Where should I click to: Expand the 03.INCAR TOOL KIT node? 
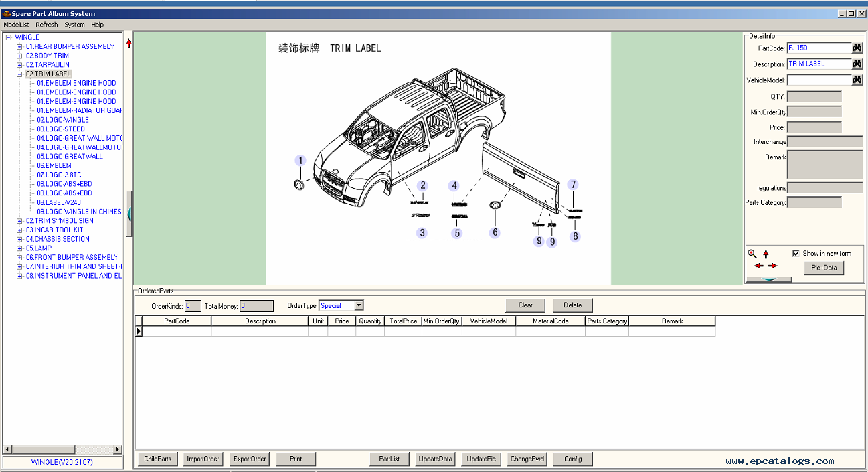pyautogui.click(x=20, y=230)
